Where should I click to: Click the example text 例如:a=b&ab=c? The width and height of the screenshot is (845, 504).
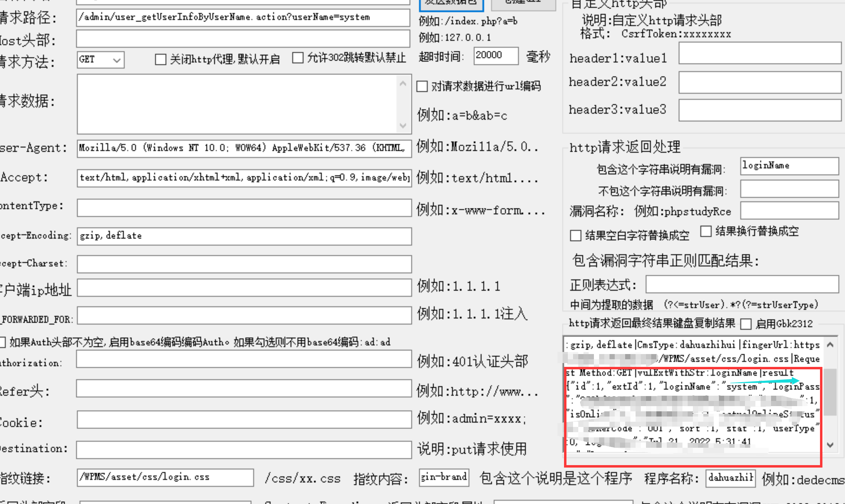(462, 116)
